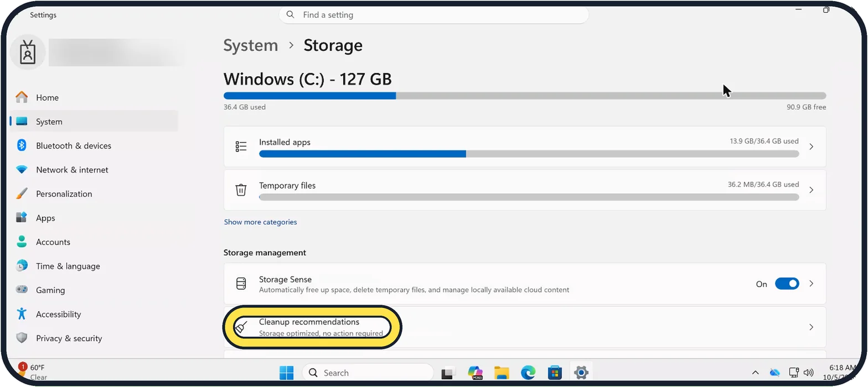This screenshot has height=387, width=868.
Task: Launch Microsoft 365 Copilot from taskbar
Action: pos(475,373)
